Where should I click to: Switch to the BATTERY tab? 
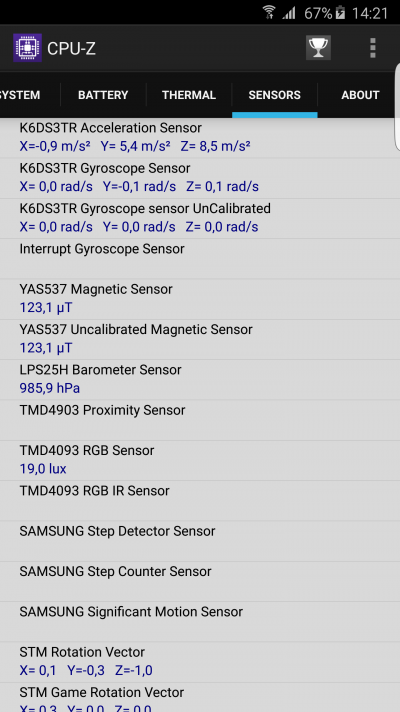pos(103,95)
